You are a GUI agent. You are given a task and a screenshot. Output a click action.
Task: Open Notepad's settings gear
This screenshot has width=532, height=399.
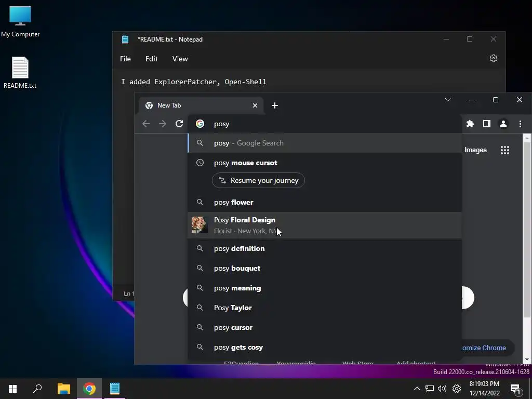pyautogui.click(x=494, y=58)
